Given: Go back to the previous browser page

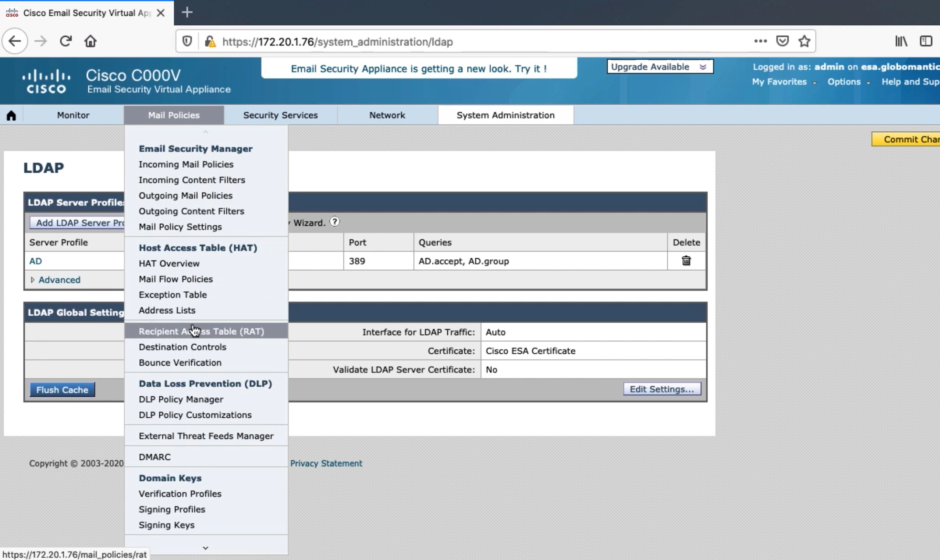Looking at the screenshot, I should coord(15,41).
